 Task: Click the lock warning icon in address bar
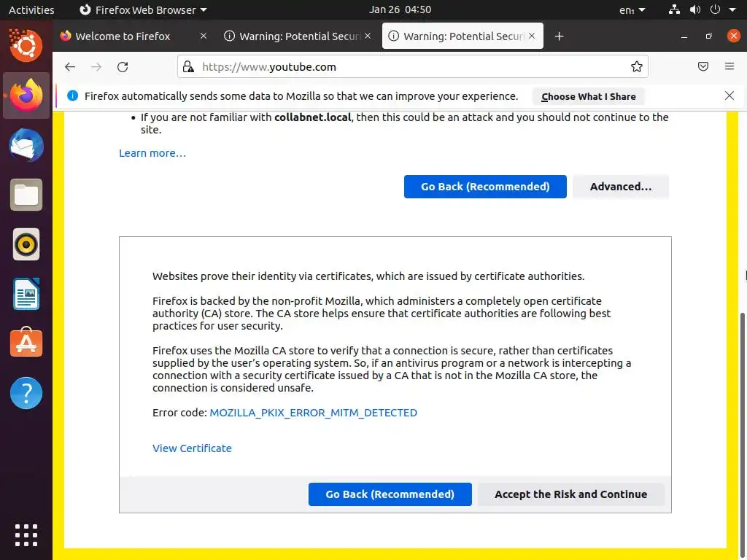coord(189,66)
